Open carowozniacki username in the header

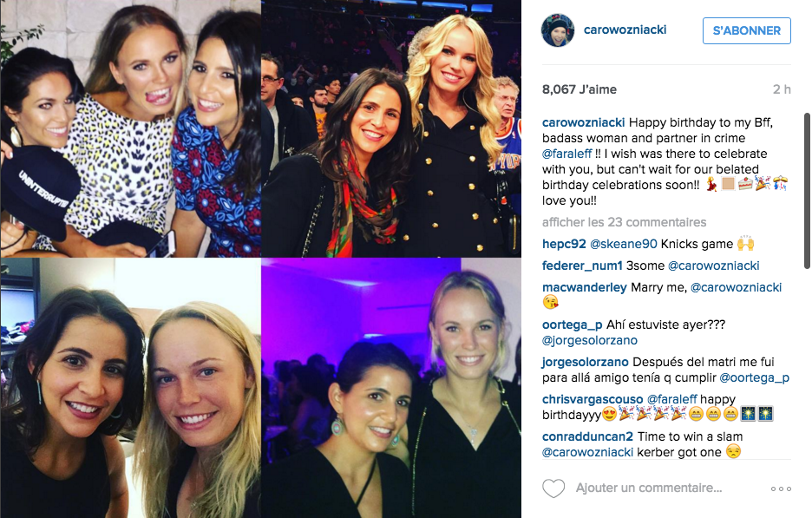[625, 30]
